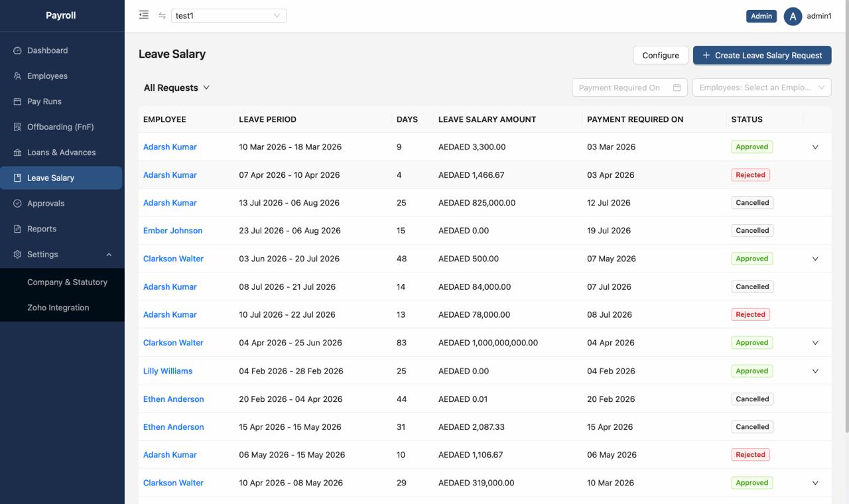Image resolution: width=849 pixels, height=504 pixels.
Task: Click the Configure button
Action: point(661,55)
